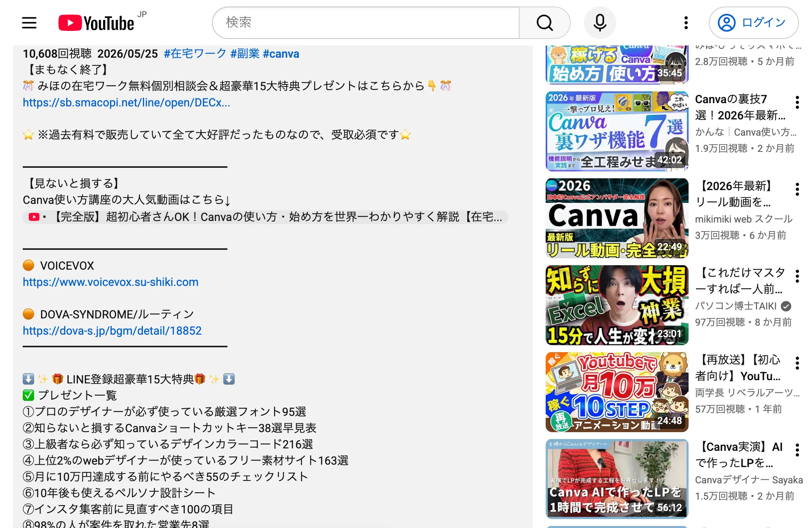812x528 pixels.
Task: Click the title Canvaの裏技7選！2026年最新
Action: 741,107
